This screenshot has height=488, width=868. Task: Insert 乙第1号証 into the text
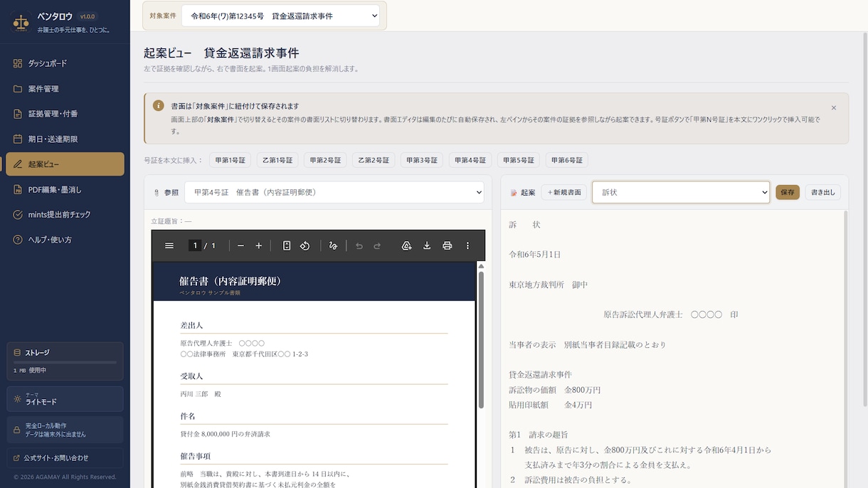[x=277, y=160]
